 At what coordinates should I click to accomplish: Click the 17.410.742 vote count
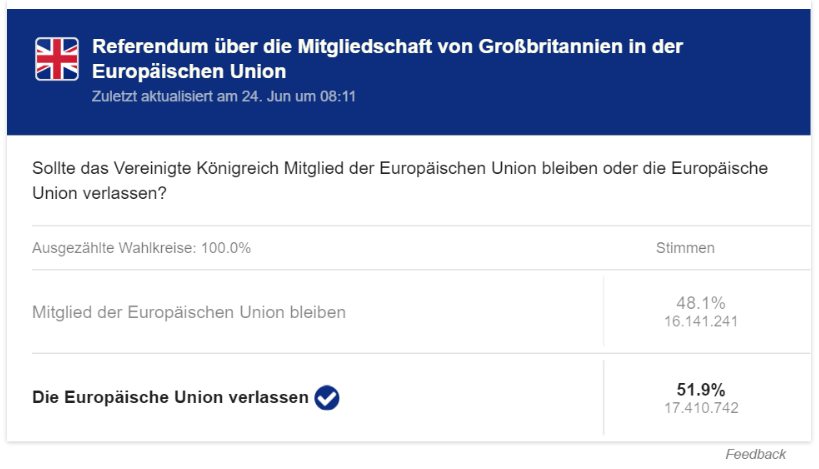pyautogui.click(x=701, y=408)
